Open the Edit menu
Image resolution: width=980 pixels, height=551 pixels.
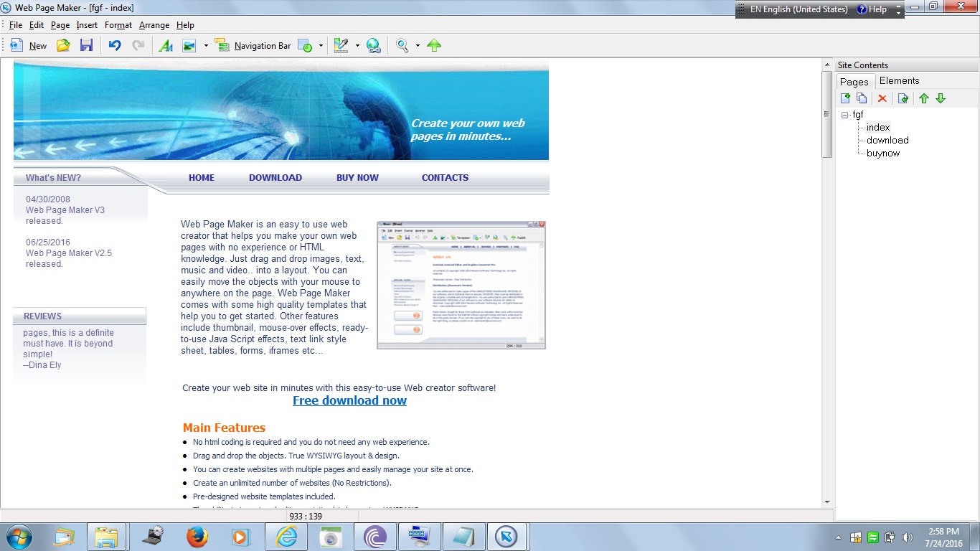pos(37,25)
